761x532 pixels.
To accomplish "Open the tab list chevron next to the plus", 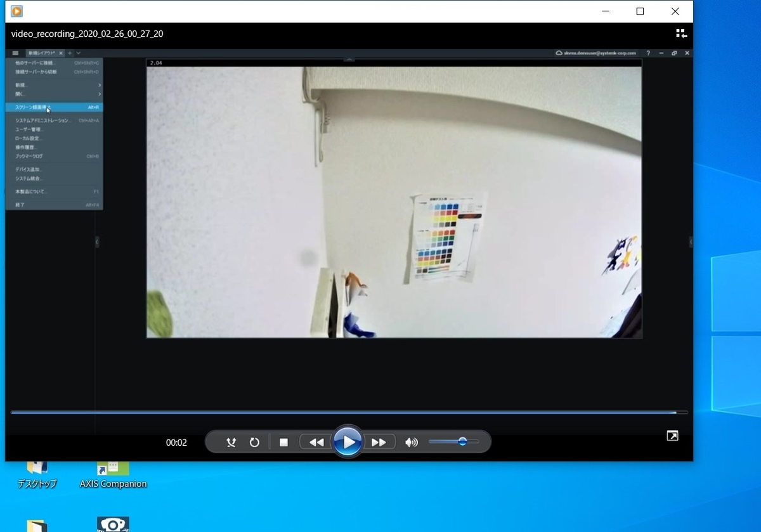I will (79, 53).
